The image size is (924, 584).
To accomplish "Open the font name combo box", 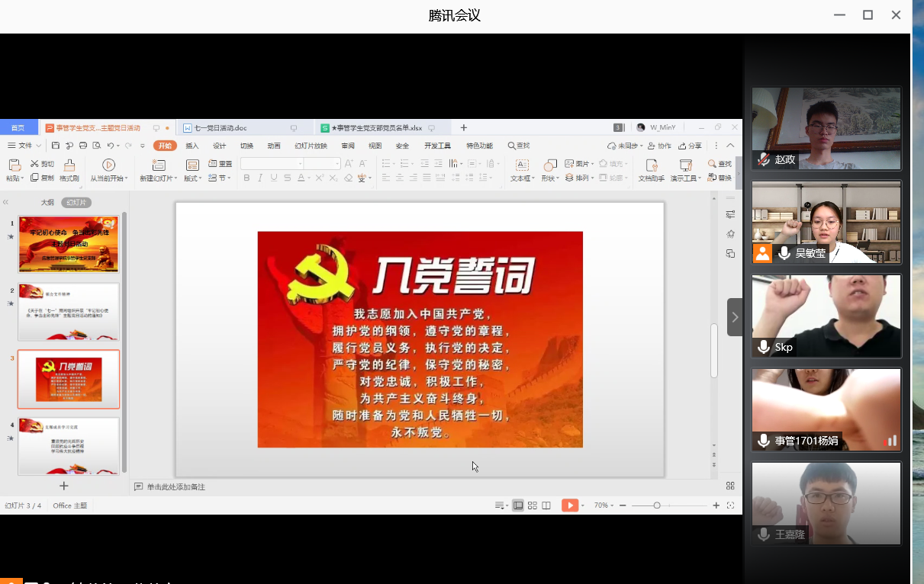I will (x=272, y=164).
